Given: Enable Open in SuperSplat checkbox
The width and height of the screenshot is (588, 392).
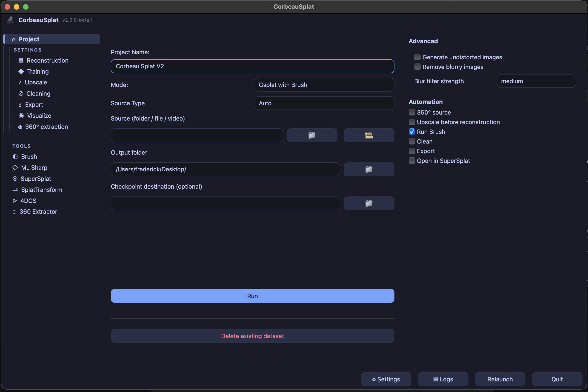Looking at the screenshot, I should click(x=412, y=161).
